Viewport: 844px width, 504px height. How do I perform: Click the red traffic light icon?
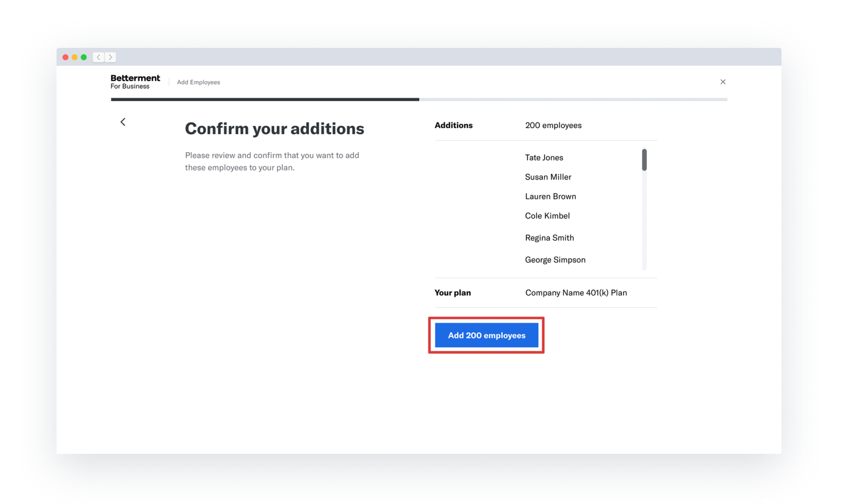coord(65,57)
